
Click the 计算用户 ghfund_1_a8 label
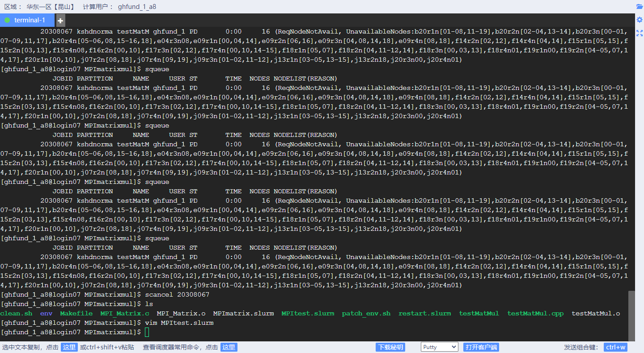pos(119,7)
